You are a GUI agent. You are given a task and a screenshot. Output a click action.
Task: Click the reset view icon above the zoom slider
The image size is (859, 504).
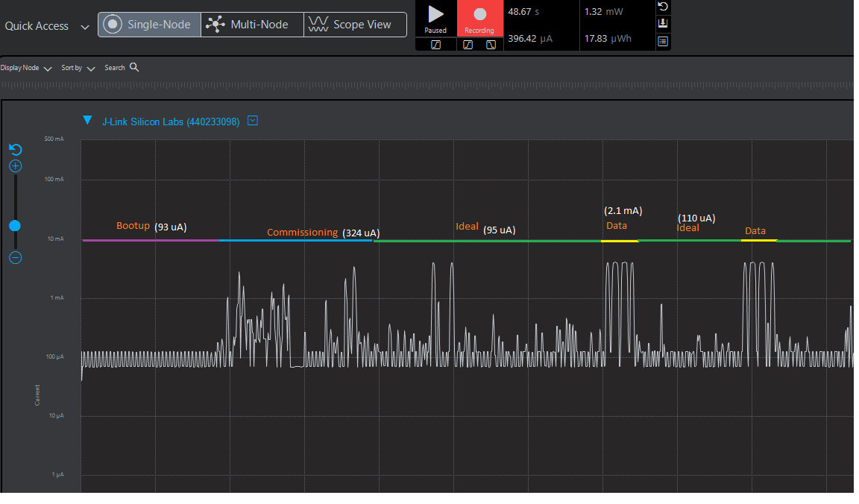click(15, 149)
